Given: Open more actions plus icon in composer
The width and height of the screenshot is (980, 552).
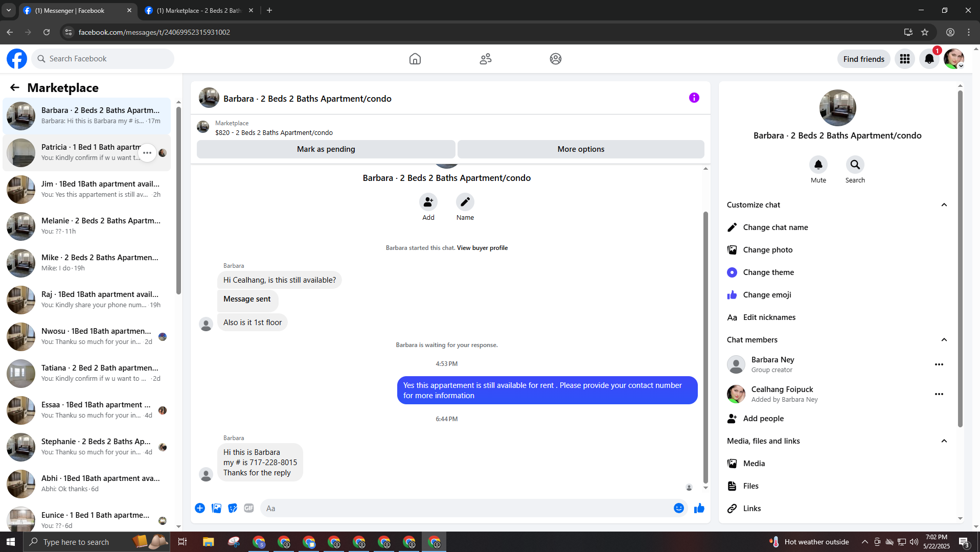Looking at the screenshot, I should click(x=200, y=508).
